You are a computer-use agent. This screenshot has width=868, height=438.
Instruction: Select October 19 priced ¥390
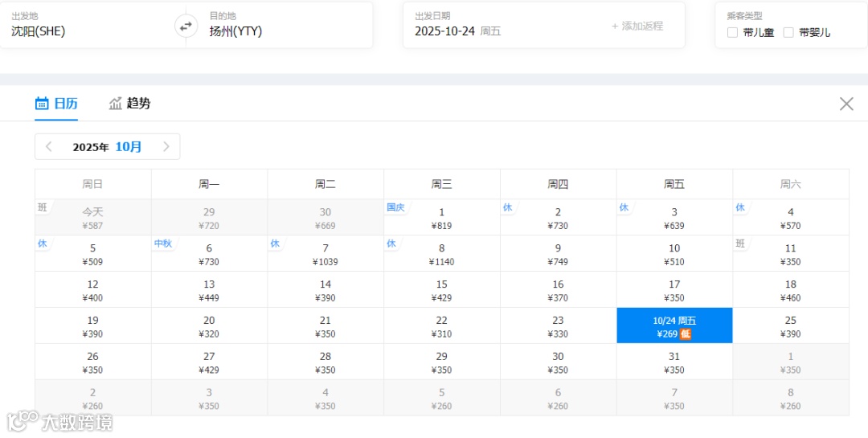[93, 325]
